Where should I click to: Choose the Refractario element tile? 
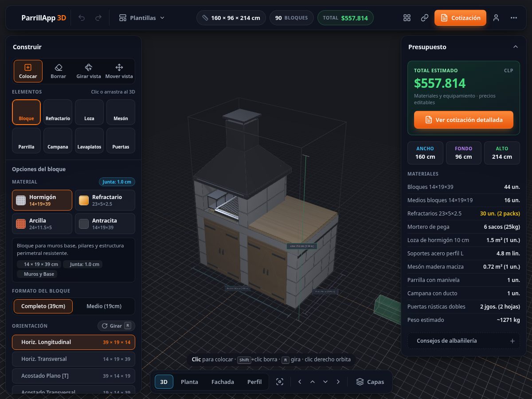click(58, 112)
